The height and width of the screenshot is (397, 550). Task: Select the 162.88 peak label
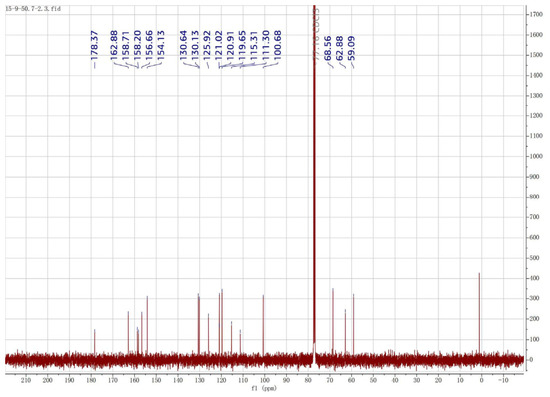[114, 45]
